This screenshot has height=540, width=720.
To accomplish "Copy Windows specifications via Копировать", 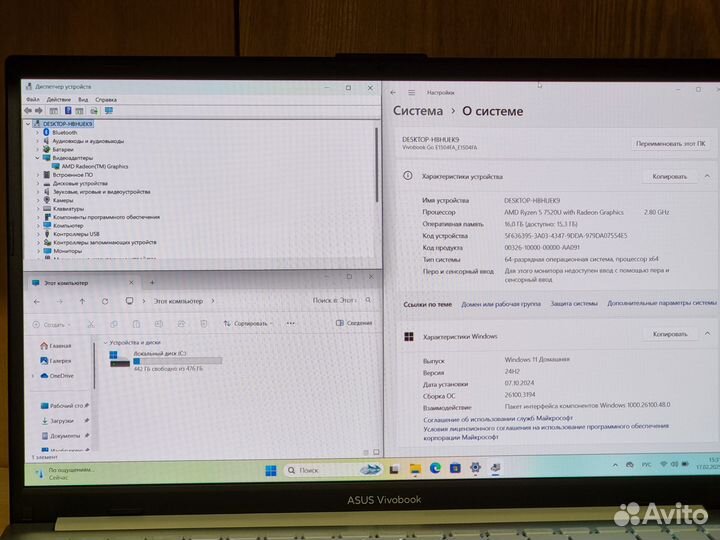I will (x=670, y=334).
